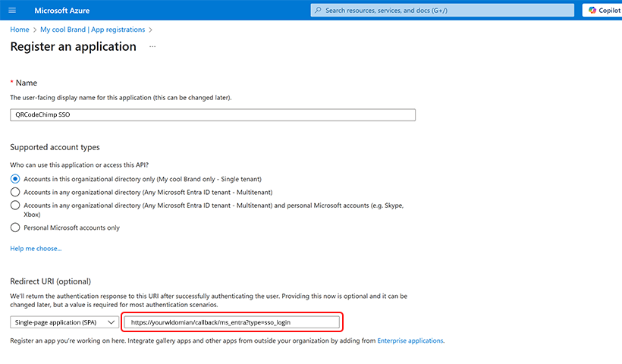
Task: Select Multitenant organizational directory radio option
Action: 15,193
